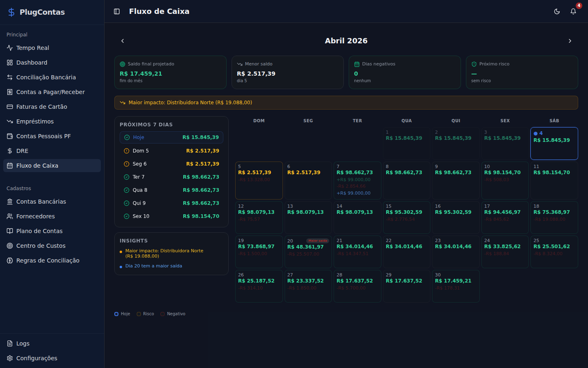Advance to the next month
Image resolution: width=588 pixels, height=368 pixels.
point(570,41)
